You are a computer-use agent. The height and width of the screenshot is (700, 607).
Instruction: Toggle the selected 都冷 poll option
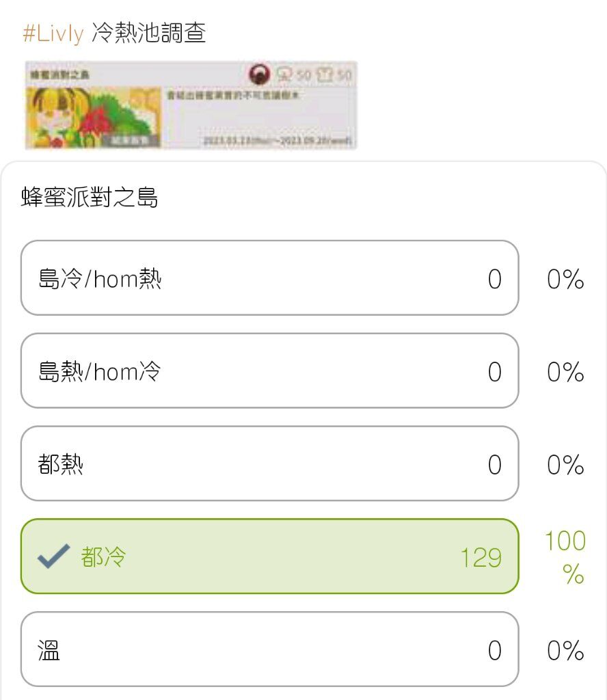pos(269,556)
